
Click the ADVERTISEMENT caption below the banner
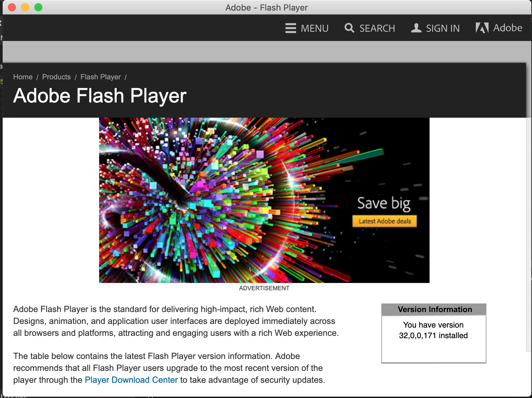(x=264, y=288)
